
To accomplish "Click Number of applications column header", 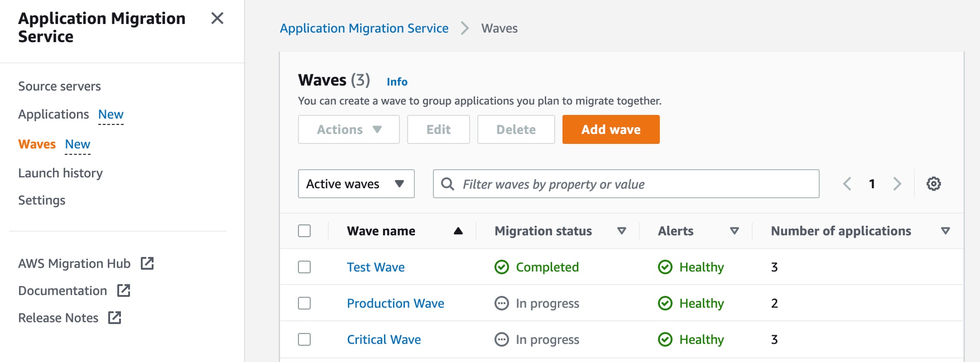I will click(841, 231).
